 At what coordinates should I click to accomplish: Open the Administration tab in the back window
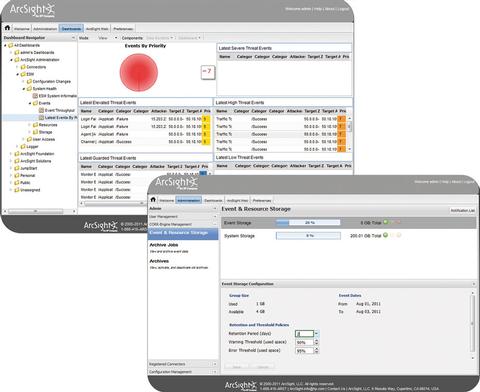pyautogui.click(x=45, y=29)
